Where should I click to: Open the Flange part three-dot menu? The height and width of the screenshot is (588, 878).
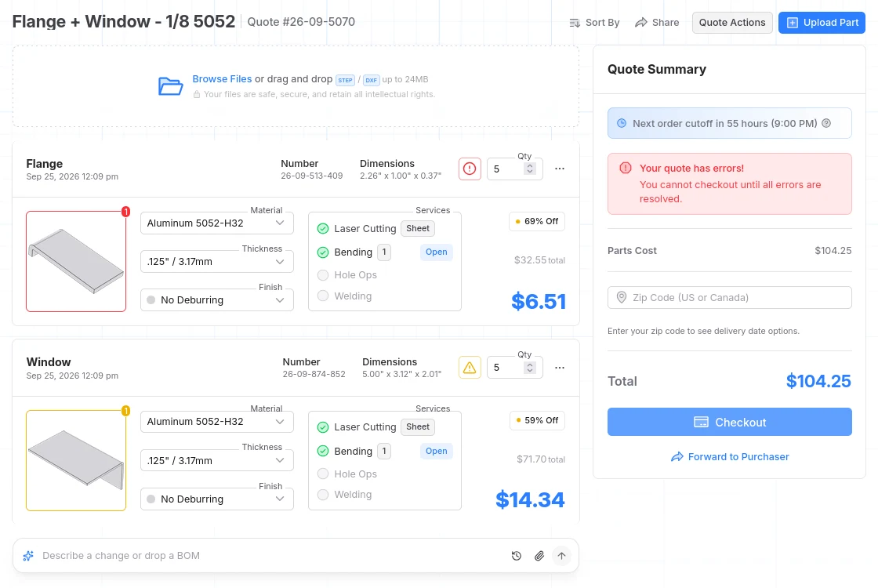point(560,169)
